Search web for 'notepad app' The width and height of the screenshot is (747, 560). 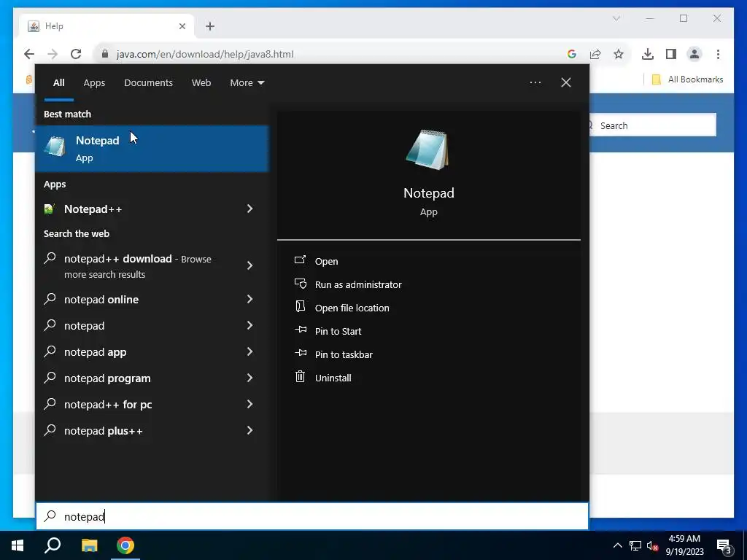pos(96,352)
